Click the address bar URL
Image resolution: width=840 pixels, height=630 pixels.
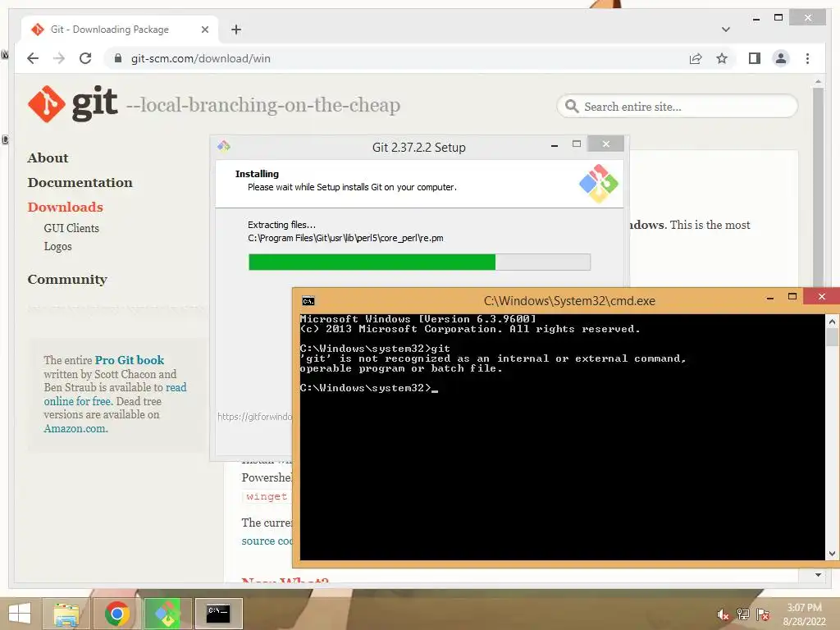point(200,58)
